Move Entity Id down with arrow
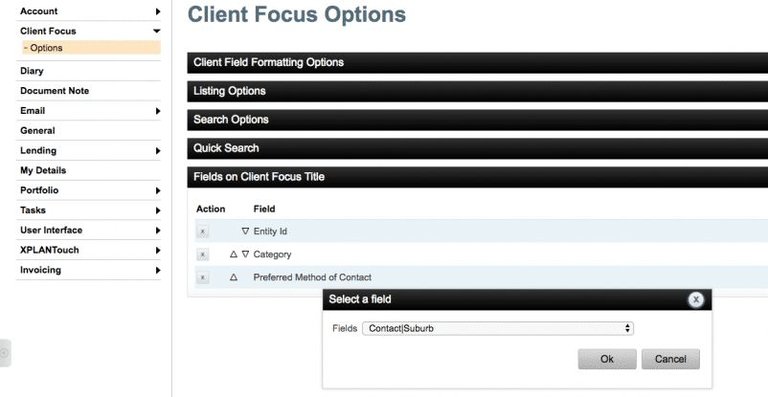768x397 pixels. [x=245, y=231]
